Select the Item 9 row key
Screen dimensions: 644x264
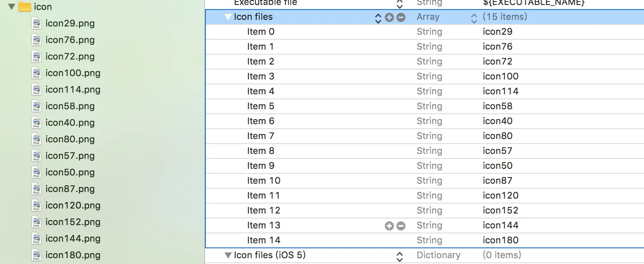pos(260,166)
